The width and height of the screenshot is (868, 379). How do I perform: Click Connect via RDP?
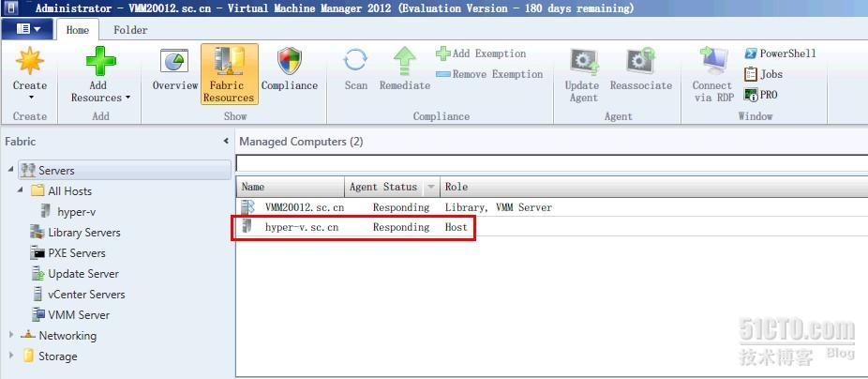(713, 74)
